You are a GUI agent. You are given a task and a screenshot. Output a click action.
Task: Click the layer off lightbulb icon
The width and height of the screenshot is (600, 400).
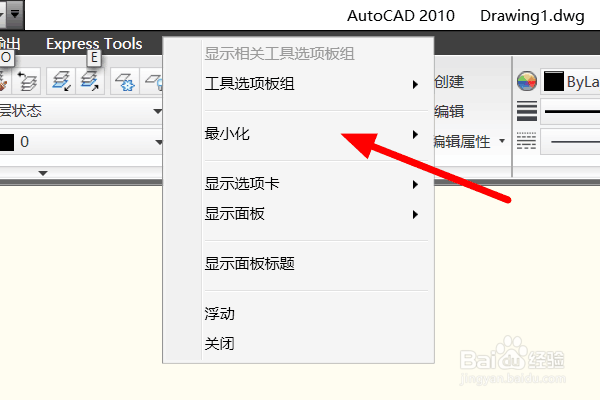(153, 81)
